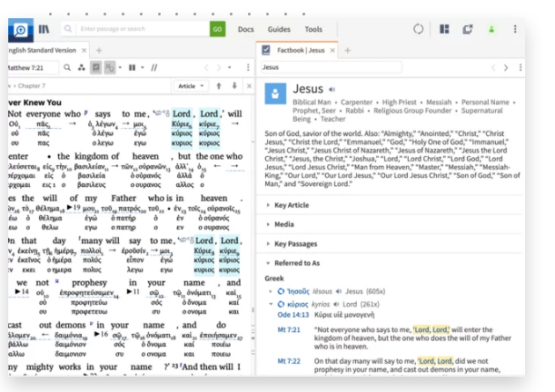The width and height of the screenshot is (555, 392).
Task: Open the Library icon
Action: (44, 29)
